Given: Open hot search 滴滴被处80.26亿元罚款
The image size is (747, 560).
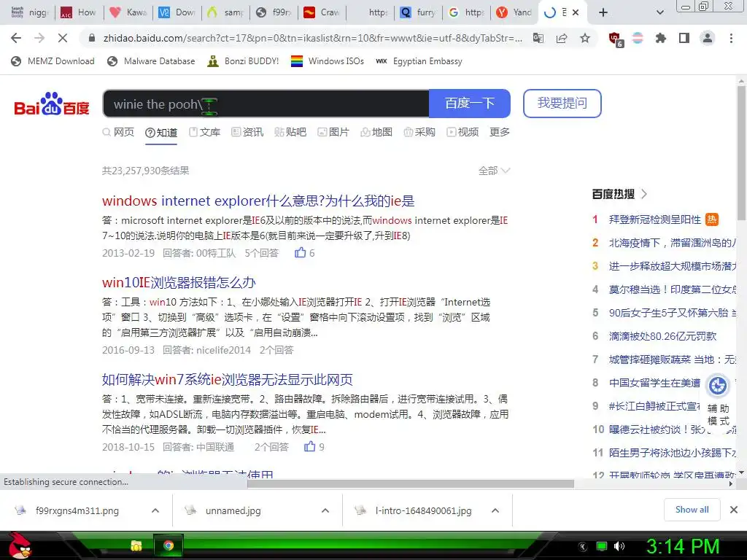Looking at the screenshot, I should click(x=662, y=336).
